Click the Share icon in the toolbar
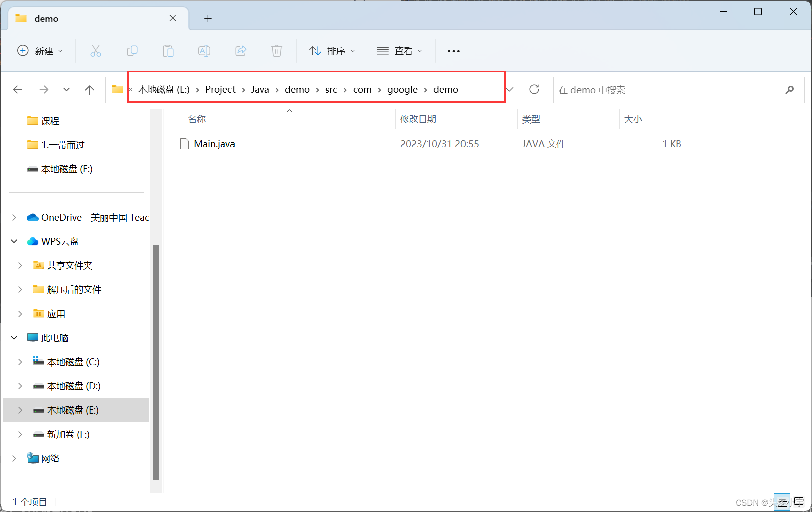Image resolution: width=812 pixels, height=512 pixels. point(241,51)
